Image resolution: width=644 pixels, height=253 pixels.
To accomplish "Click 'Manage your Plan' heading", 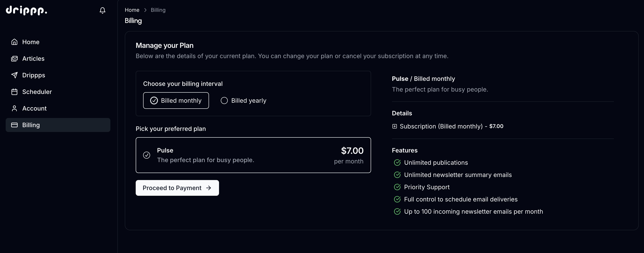I will pos(164,45).
